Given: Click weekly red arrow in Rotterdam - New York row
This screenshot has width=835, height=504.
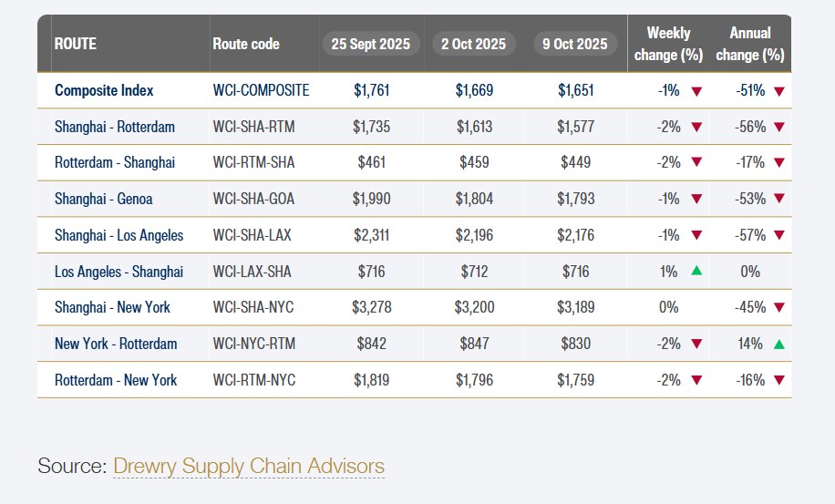Looking at the screenshot, I should pyautogui.click(x=696, y=381).
